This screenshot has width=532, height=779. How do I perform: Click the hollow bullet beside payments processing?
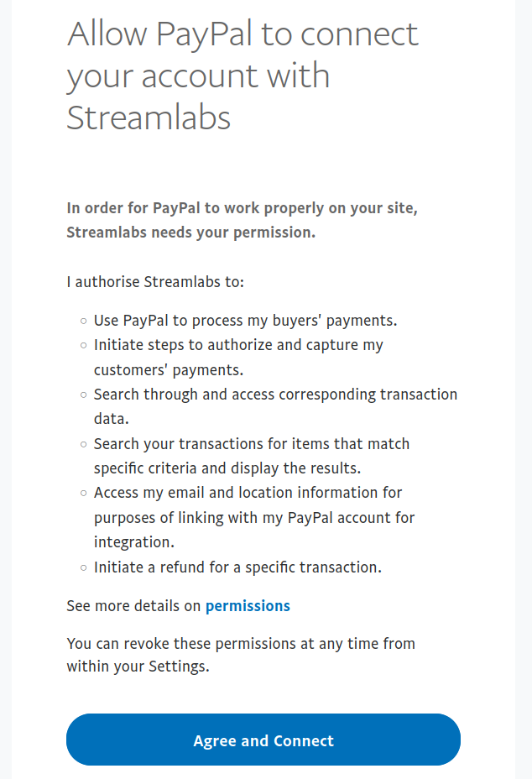tap(82, 320)
